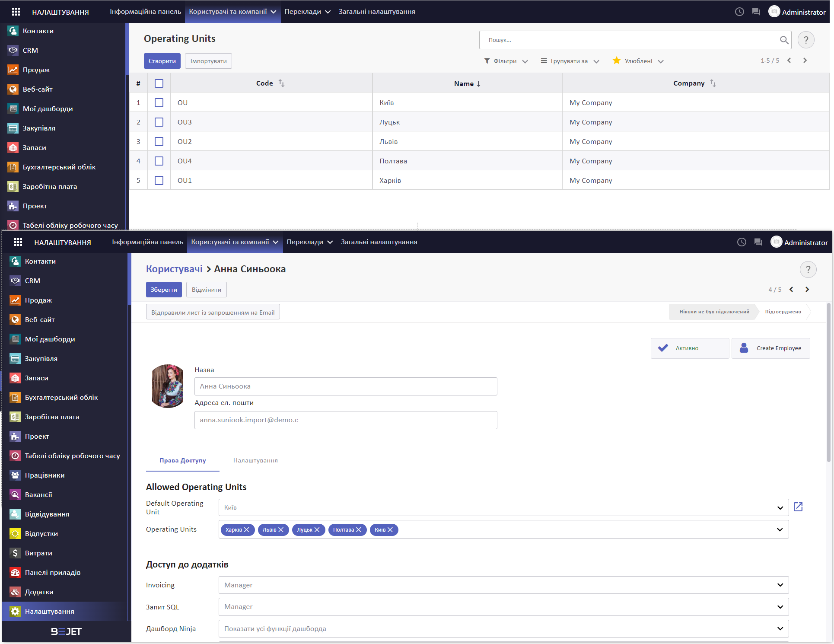The image size is (834, 644).
Task: Toggle the select-all checkbox in table header
Action: tap(159, 83)
